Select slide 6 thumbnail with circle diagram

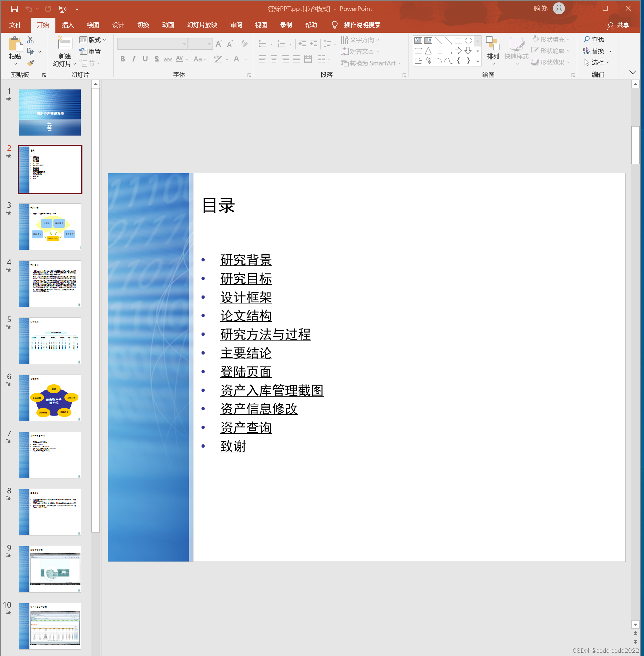point(50,398)
